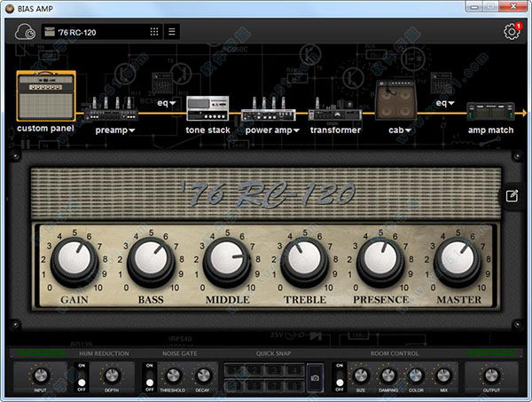532x402 pixels.
Task: Toggle the Room Control on/off switch
Action: point(340,377)
